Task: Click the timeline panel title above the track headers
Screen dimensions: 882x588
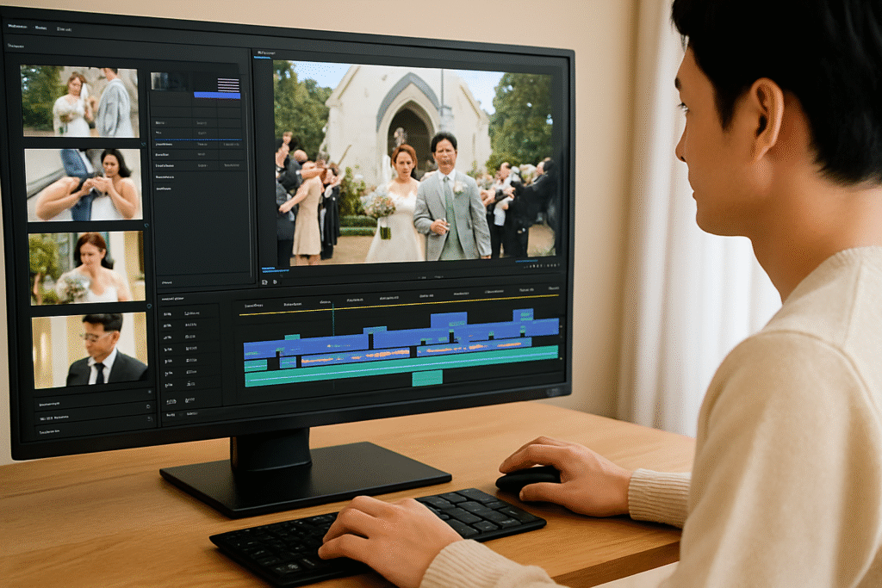Action: click(172, 299)
